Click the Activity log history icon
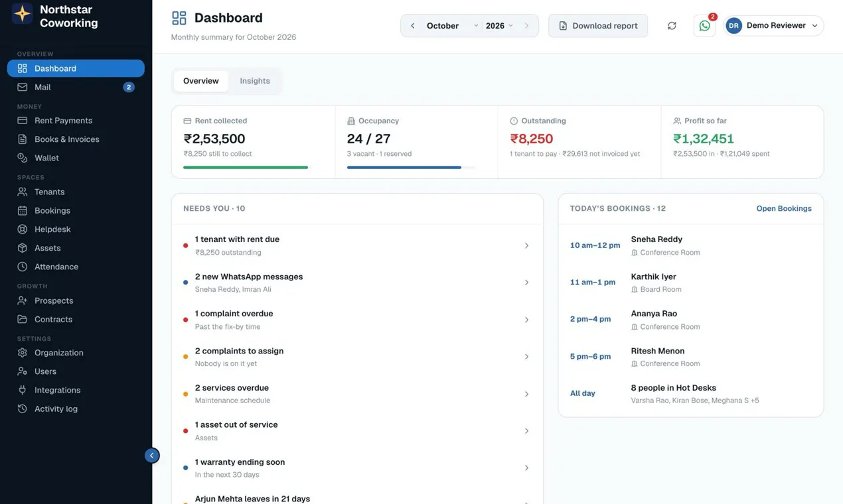This screenshot has height=504, width=843. tap(23, 409)
